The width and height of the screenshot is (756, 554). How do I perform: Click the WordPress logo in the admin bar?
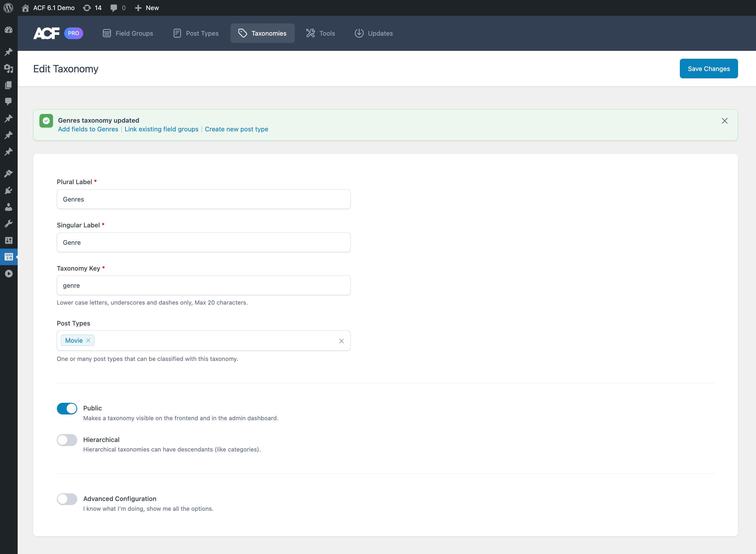pyautogui.click(x=8, y=7)
